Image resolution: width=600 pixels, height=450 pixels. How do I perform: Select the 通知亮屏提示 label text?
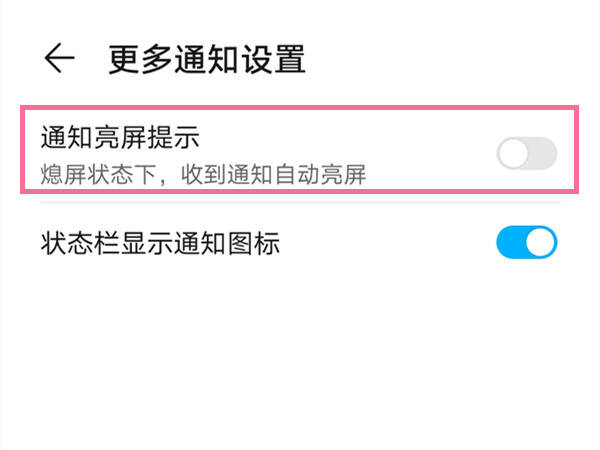click(x=120, y=137)
